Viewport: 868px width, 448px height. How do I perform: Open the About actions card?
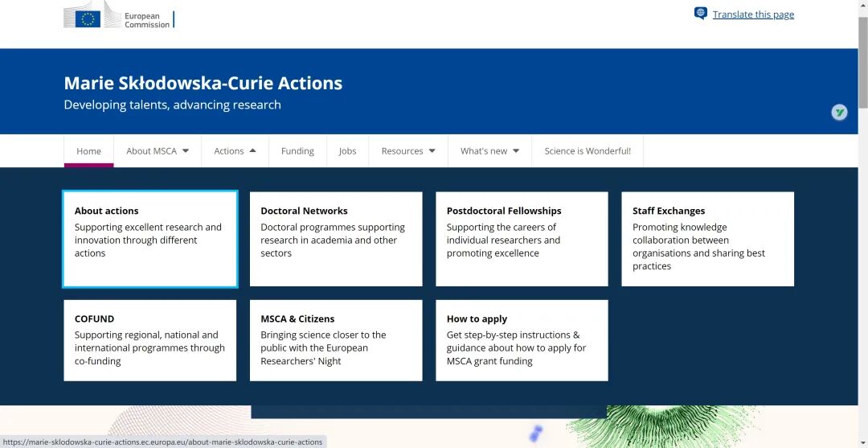[150, 239]
